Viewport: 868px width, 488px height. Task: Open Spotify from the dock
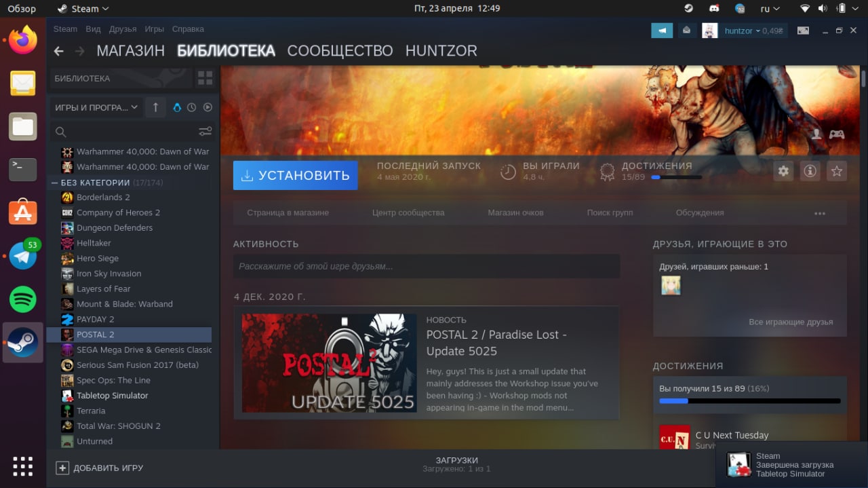[23, 299]
